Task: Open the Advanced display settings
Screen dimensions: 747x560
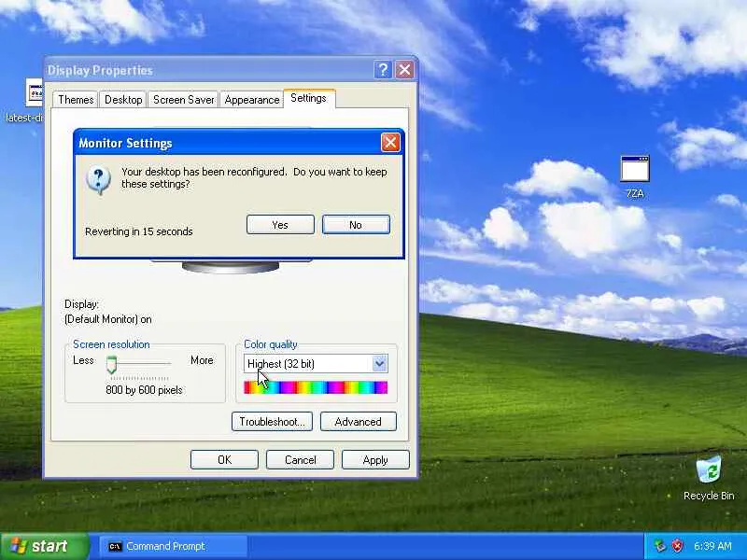Action: pos(359,422)
